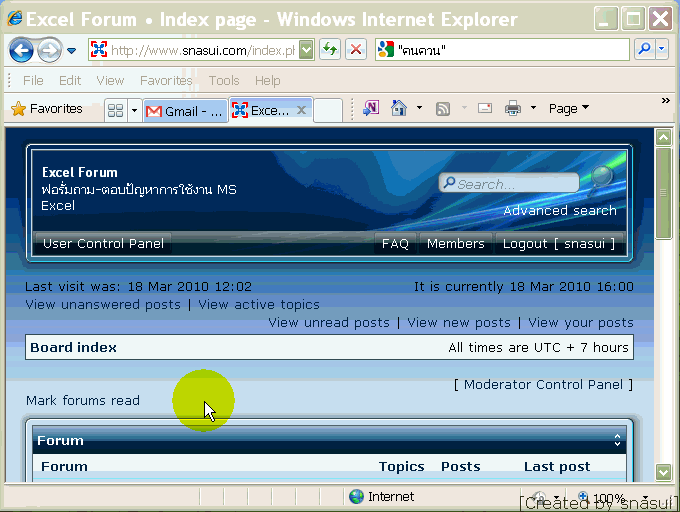Viewport: 680px width, 512px height.
Task: Click the vertical scrollbar thumb
Action: (663, 193)
